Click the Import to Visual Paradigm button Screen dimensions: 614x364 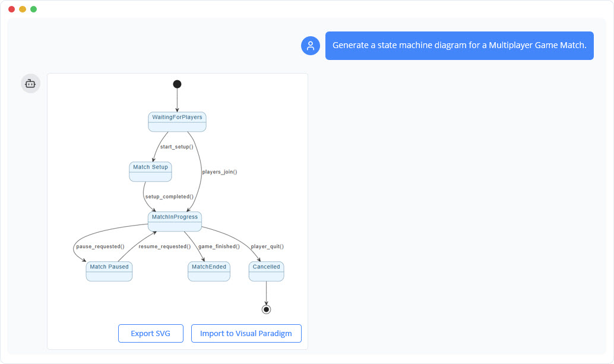tap(246, 333)
